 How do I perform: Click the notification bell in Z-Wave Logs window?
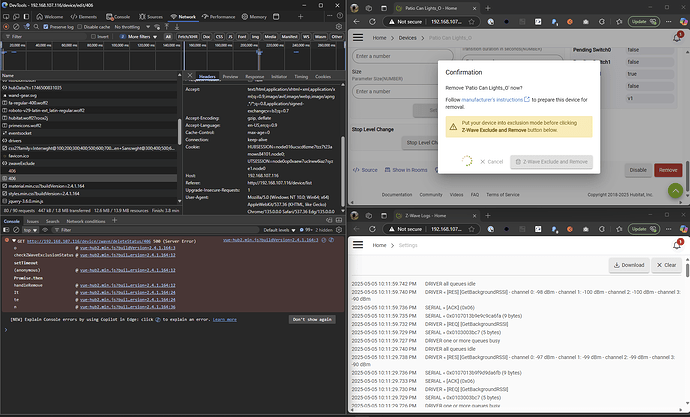click(677, 245)
